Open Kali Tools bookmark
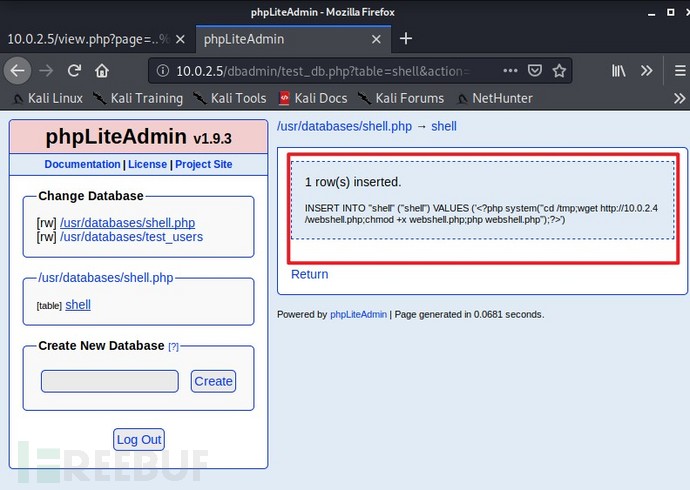 [230, 98]
